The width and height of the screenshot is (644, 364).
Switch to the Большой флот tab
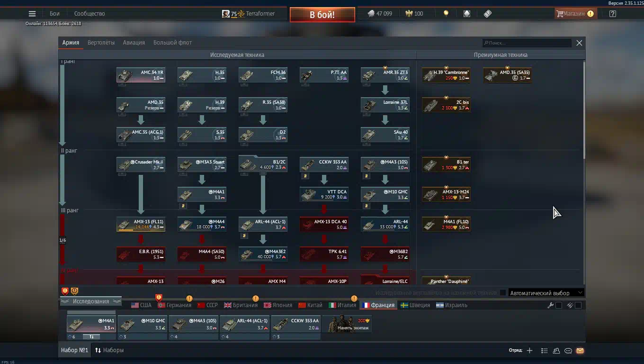172,43
